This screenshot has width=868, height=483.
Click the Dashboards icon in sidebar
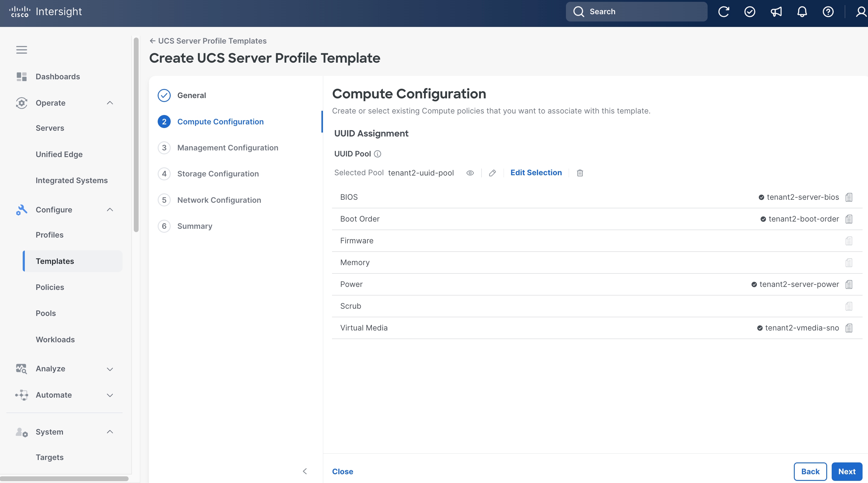(21, 77)
